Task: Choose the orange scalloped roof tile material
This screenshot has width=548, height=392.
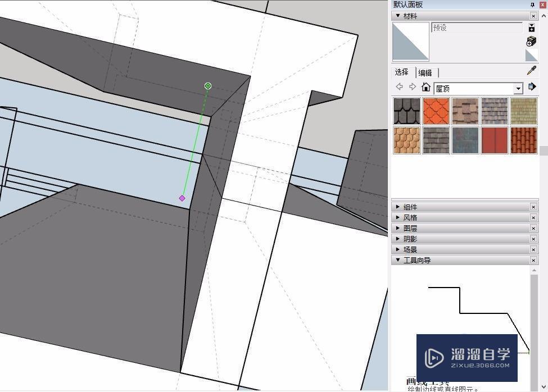Action: coord(436,111)
